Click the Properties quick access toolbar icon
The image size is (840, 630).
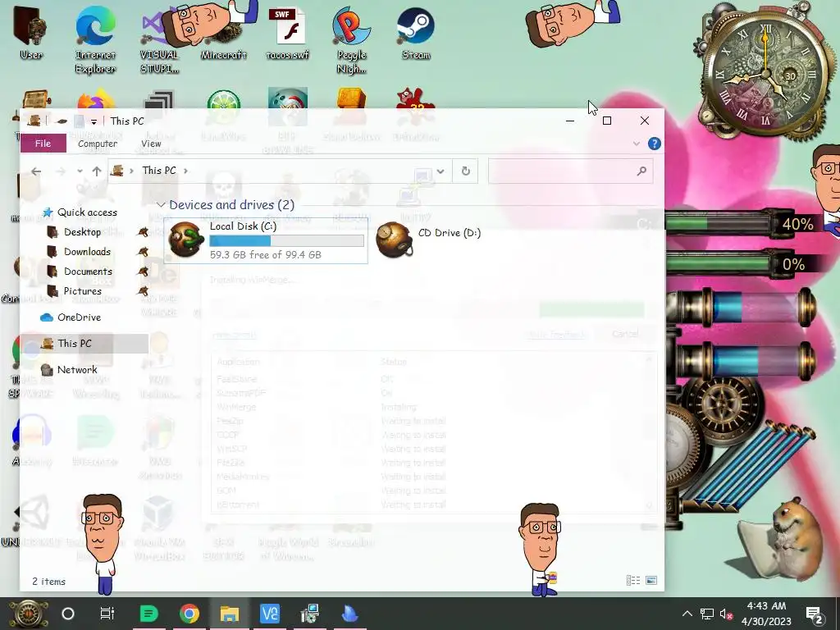pyautogui.click(x=62, y=121)
